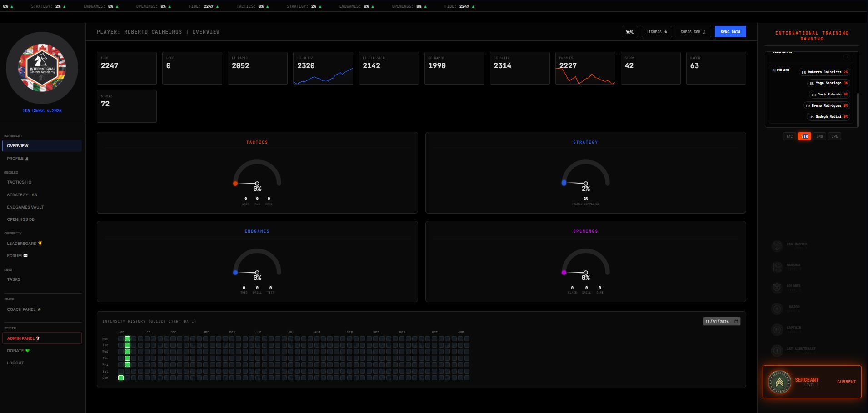Click the ICA Chess Academy logo
This screenshot has height=413, width=868.
[x=42, y=68]
